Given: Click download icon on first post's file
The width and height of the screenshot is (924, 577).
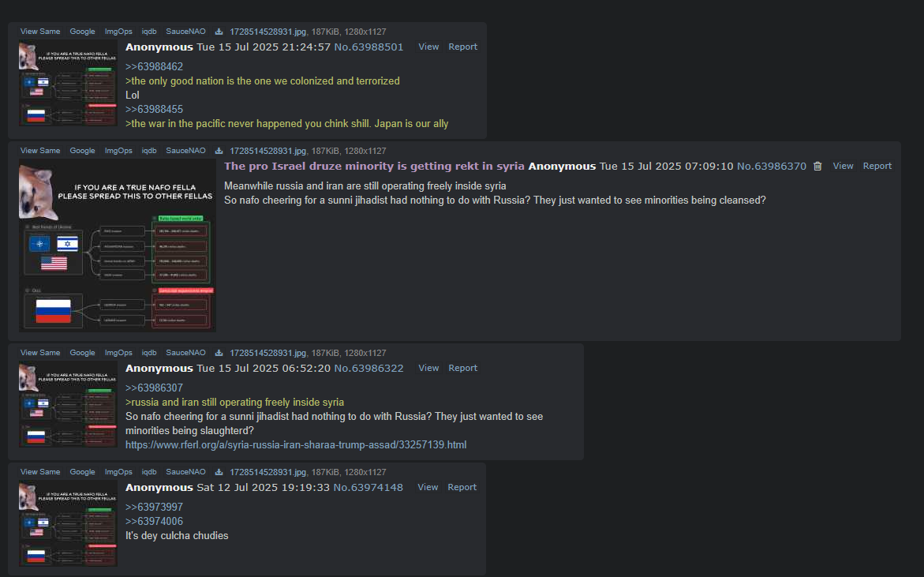Looking at the screenshot, I should click(x=219, y=32).
